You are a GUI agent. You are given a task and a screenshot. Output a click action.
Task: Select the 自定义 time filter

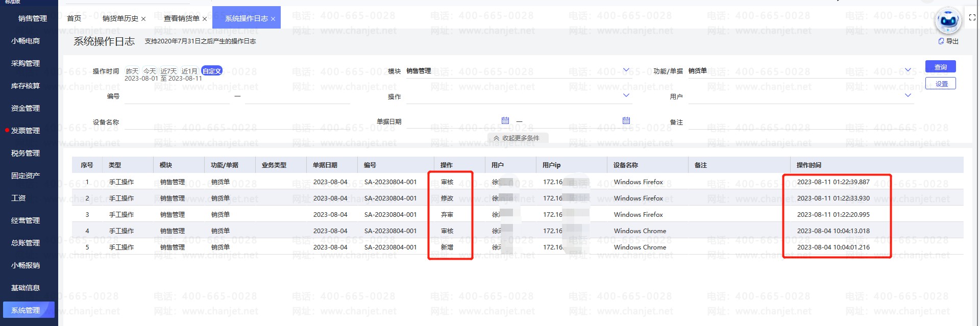[211, 71]
